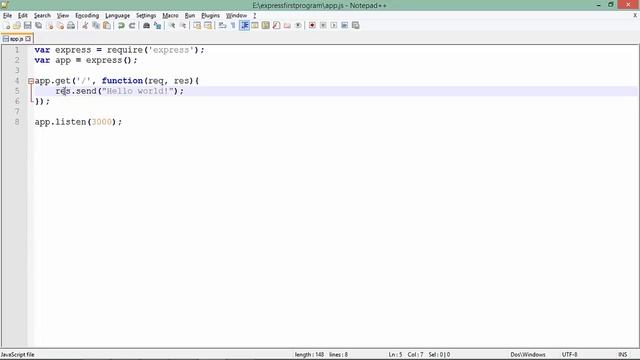
Task: Click line number 1 in the margin
Action: point(17,50)
